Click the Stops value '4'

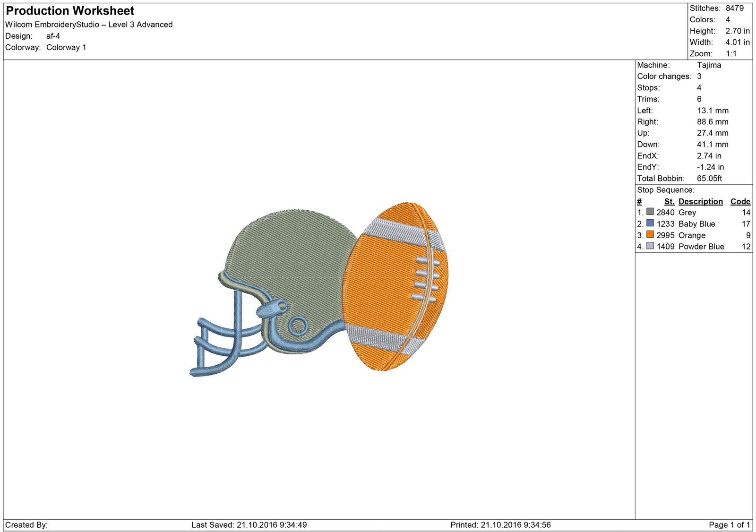(x=699, y=88)
